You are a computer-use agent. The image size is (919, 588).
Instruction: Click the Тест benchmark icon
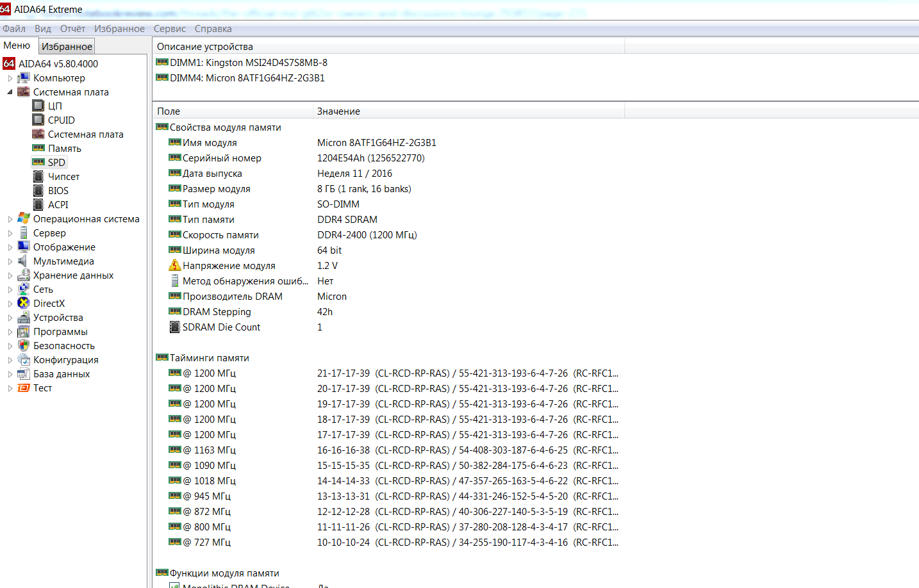pos(24,388)
